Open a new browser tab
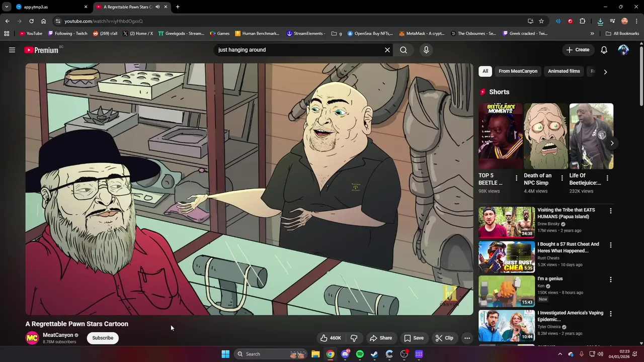The width and height of the screenshot is (644, 362). pyautogui.click(x=178, y=7)
